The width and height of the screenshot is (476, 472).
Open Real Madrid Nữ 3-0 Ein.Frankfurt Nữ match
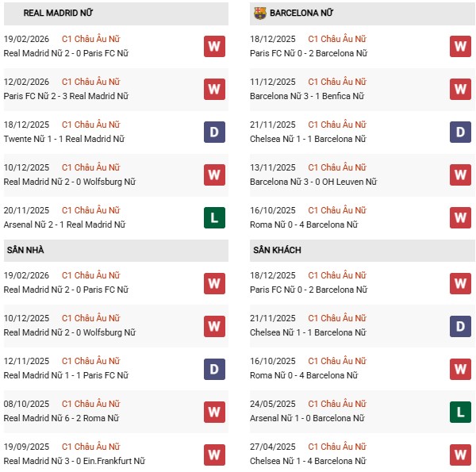coord(75,461)
